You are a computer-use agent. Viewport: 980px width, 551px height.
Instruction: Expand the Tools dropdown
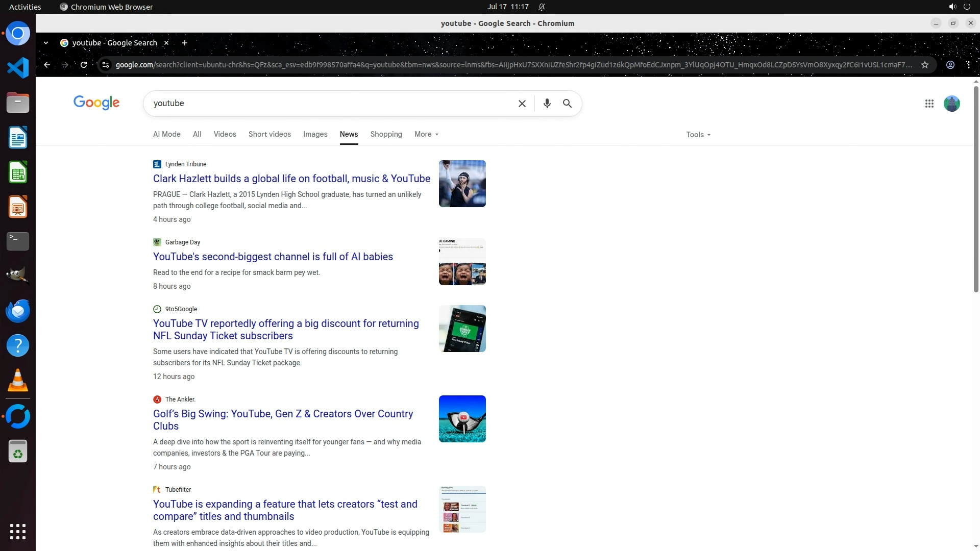pyautogui.click(x=698, y=135)
